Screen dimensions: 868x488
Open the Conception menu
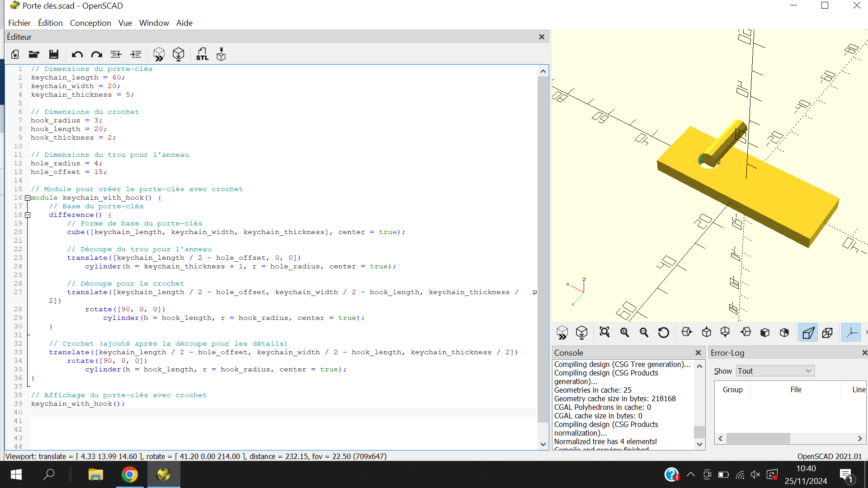coord(90,23)
